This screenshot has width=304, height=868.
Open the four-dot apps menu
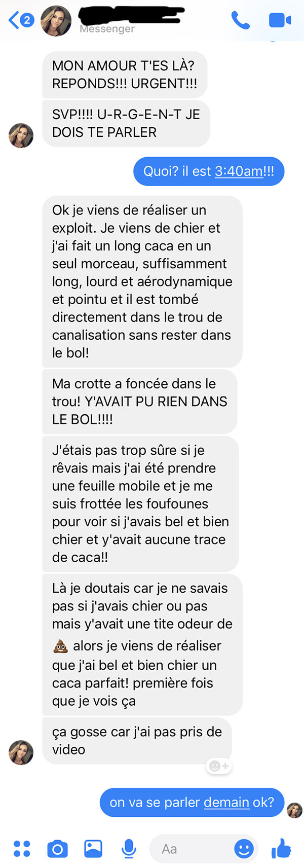click(x=22, y=849)
